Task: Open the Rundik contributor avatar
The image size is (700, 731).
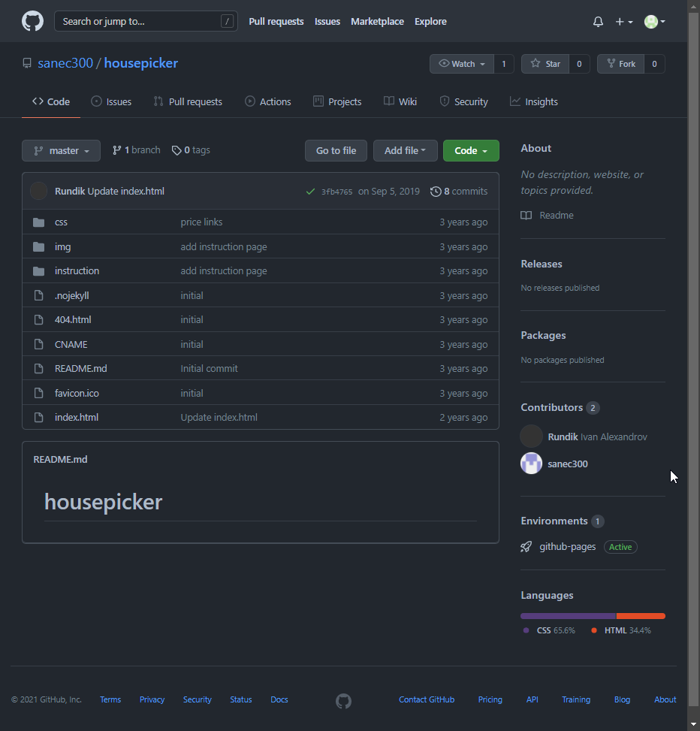Action: pyautogui.click(x=531, y=436)
